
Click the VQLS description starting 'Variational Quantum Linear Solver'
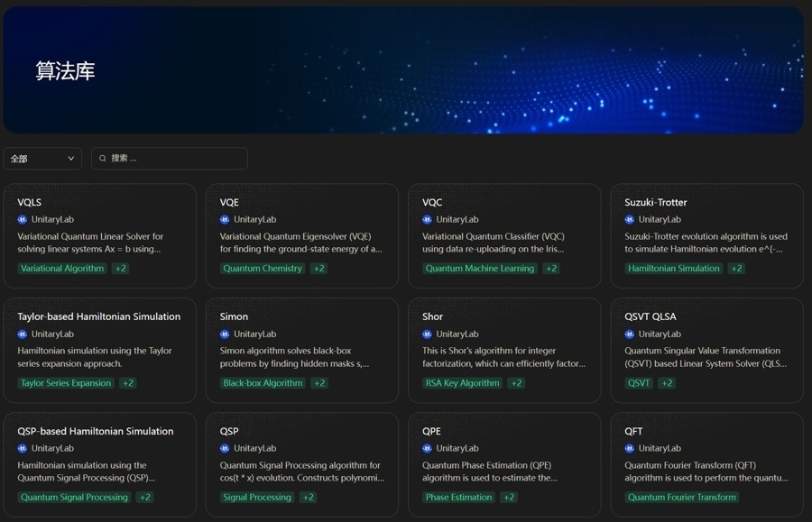point(90,243)
